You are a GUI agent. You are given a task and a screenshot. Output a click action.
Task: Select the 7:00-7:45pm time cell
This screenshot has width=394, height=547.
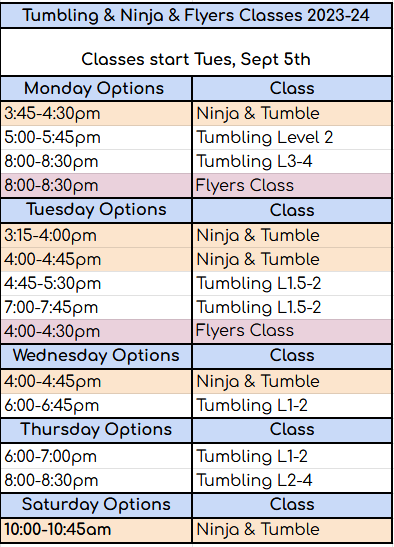tap(96, 308)
